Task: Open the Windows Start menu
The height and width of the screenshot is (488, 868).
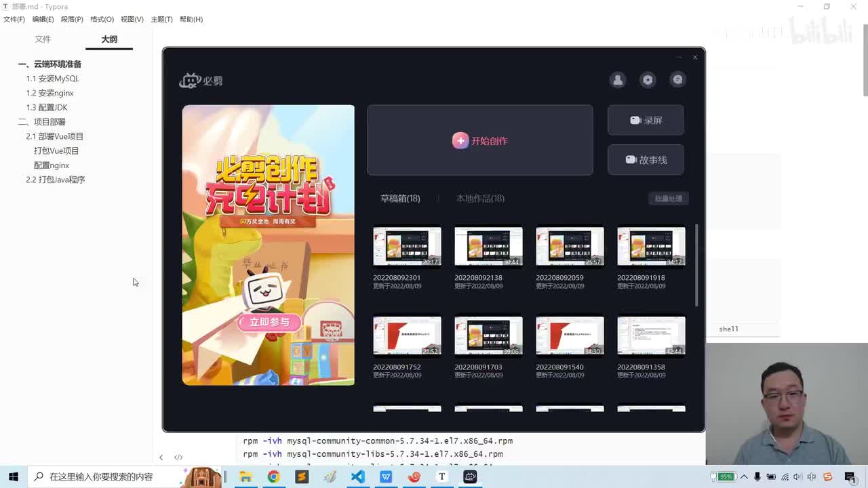Action: [x=14, y=476]
